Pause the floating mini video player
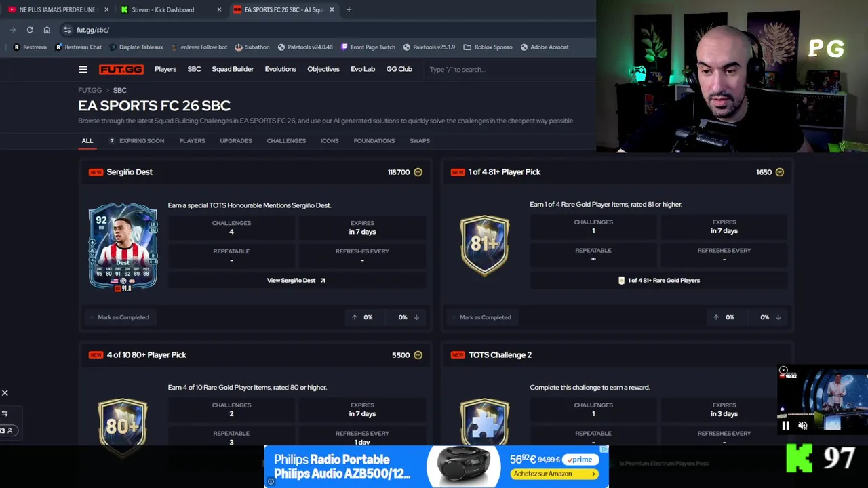Image resolution: width=868 pixels, height=488 pixels. click(x=785, y=426)
